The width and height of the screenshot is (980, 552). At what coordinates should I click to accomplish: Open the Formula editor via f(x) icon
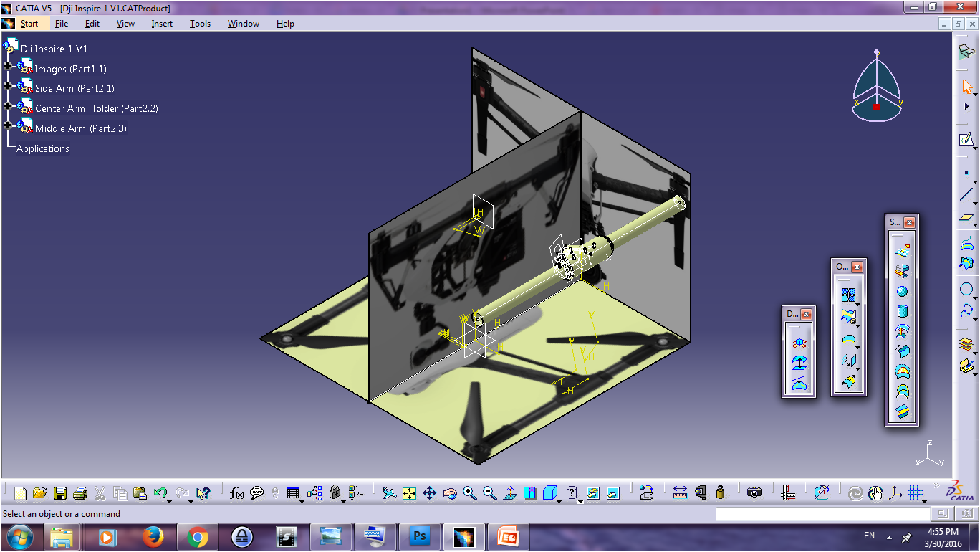(x=236, y=492)
